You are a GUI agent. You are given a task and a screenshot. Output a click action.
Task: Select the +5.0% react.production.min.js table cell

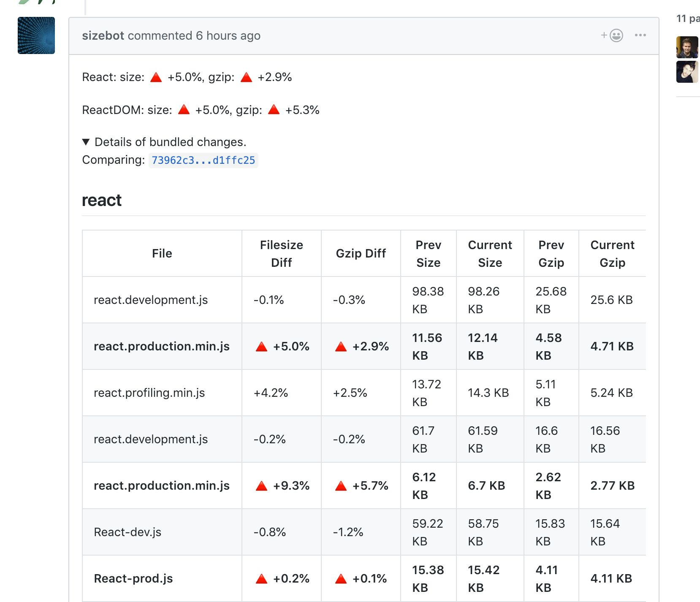coord(282,346)
